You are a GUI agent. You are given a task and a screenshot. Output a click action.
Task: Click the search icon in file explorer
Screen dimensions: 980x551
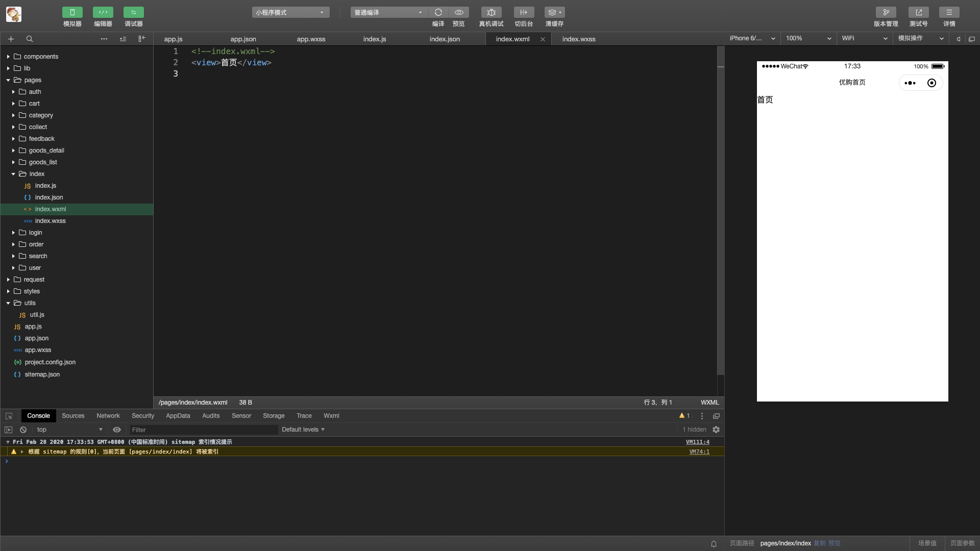click(x=30, y=39)
